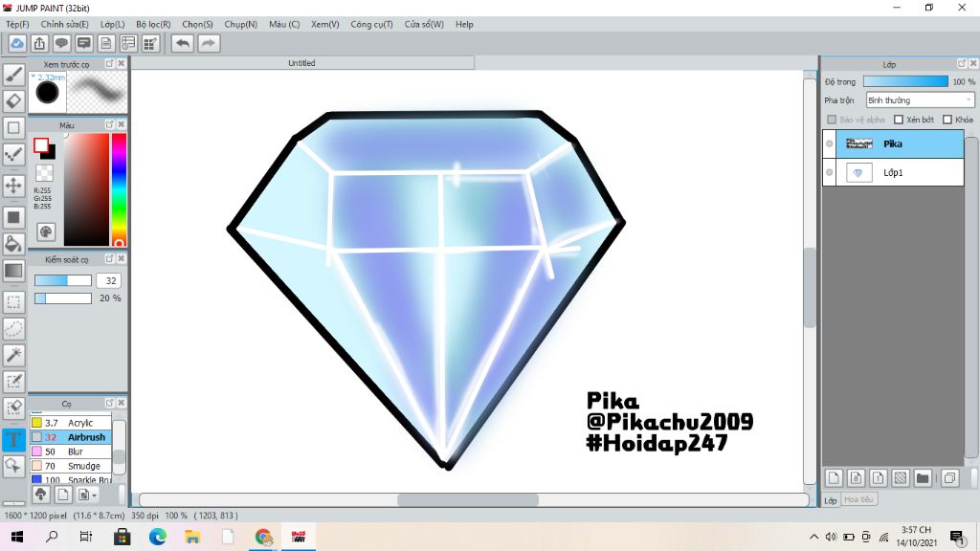Click the speech bubble toolbar icon

click(62, 43)
